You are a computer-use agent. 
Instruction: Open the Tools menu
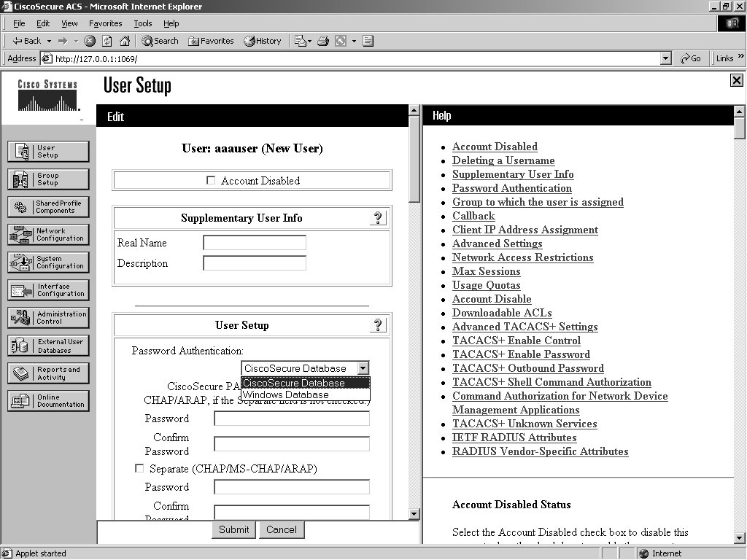click(143, 23)
